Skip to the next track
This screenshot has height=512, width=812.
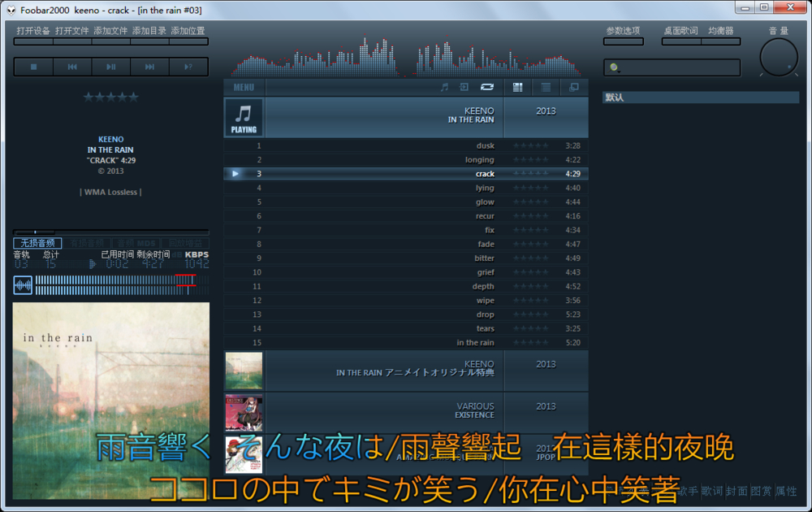pos(149,67)
